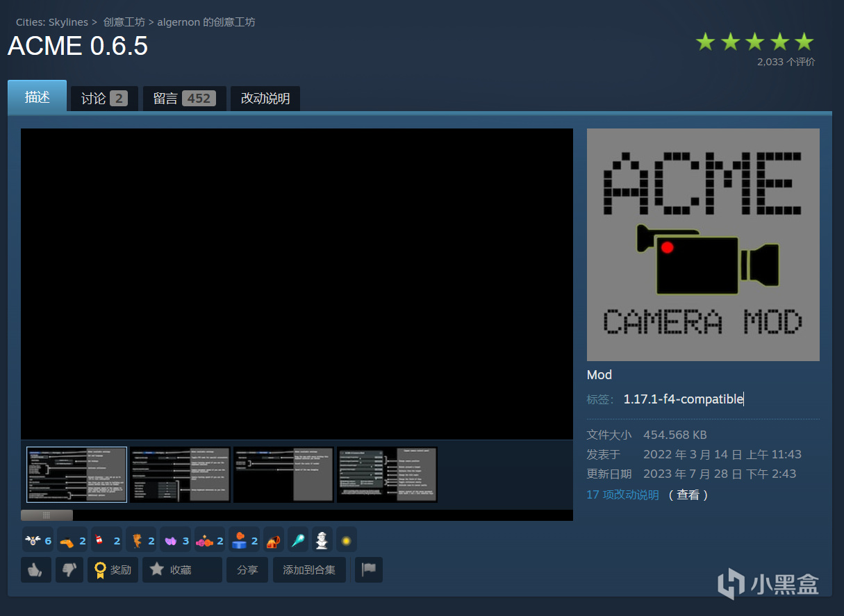Click the 2,033 个评价 ratings count
The height and width of the screenshot is (616, 844).
(x=786, y=62)
